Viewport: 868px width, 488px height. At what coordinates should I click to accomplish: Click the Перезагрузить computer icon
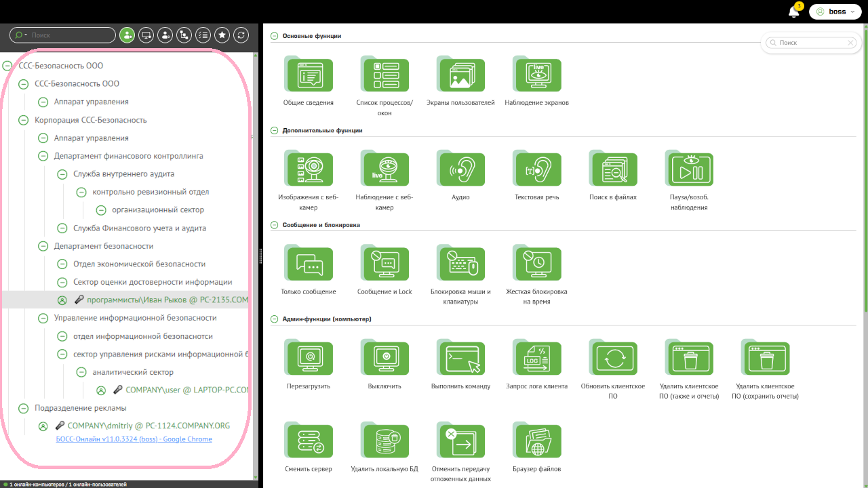[309, 358]
